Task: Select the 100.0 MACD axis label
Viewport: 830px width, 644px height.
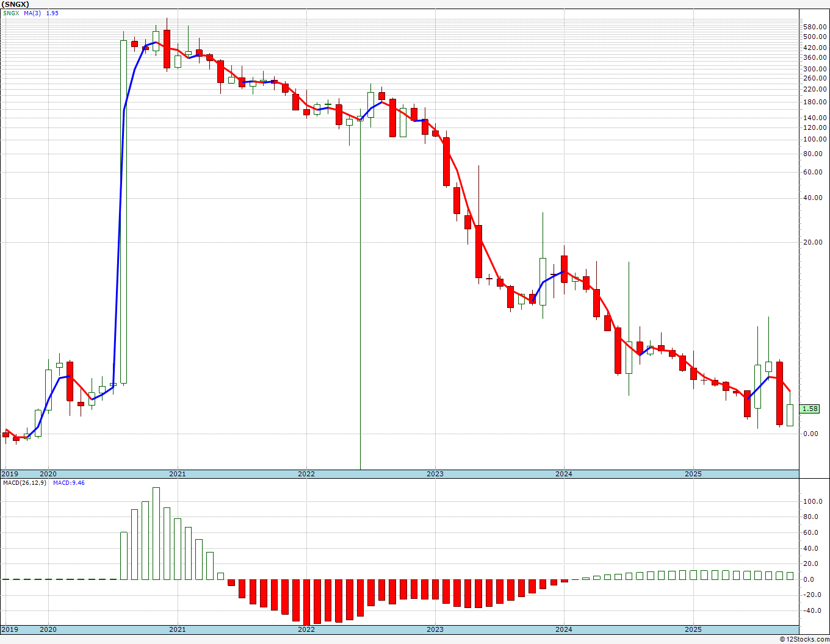Action: [813, 501]
